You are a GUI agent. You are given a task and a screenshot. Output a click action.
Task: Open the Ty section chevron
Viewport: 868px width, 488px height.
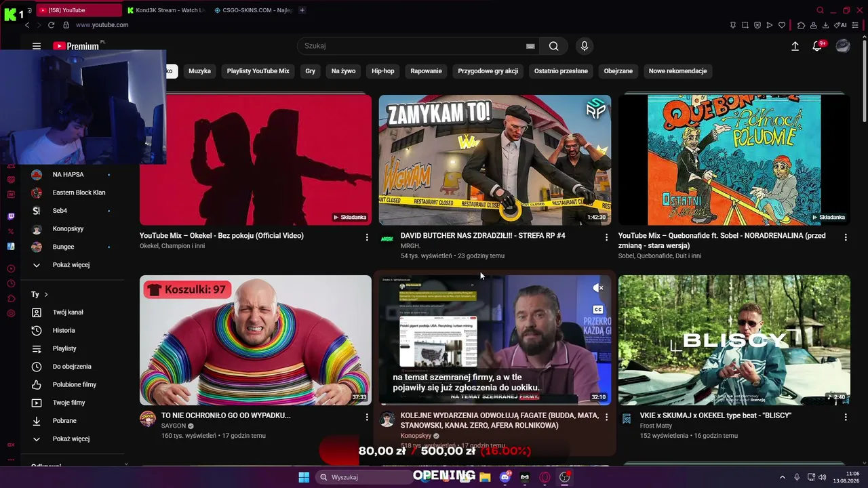pyautogui.click(x=46, y=295)
